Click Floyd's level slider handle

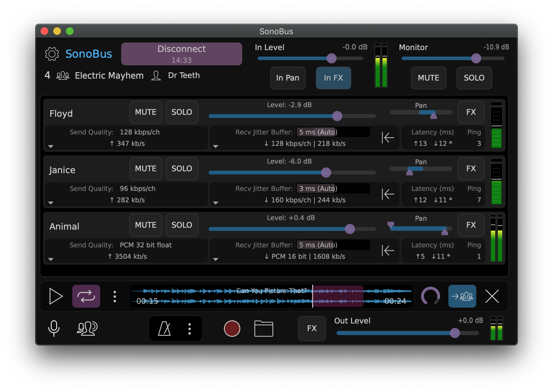(x=337, y=116)
